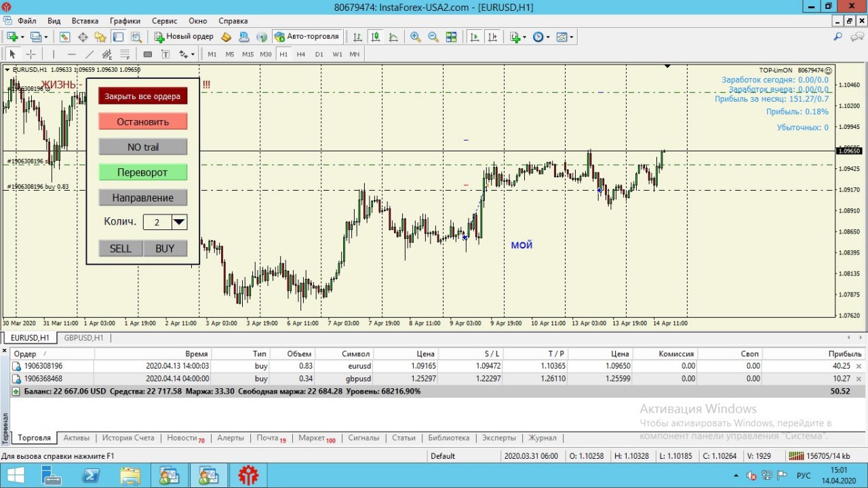
Task: Click the Переворот button
Action: (x=142, y=172)
